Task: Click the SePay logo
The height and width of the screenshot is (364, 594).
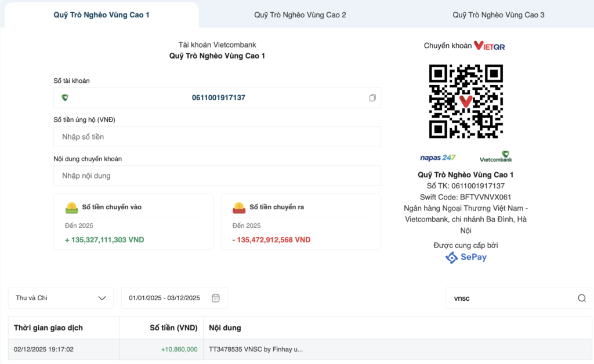Action: (x=466, y=257)
